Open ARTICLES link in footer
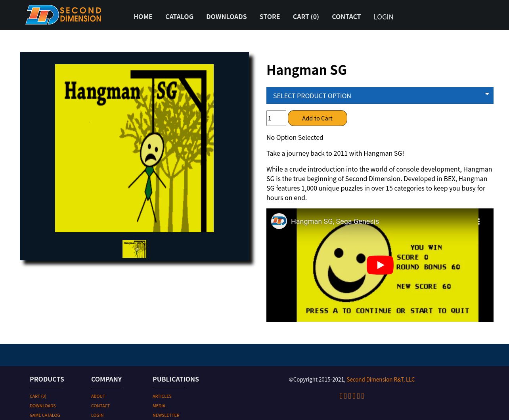This screenshot has width=509, height=420. pos(162,396)
